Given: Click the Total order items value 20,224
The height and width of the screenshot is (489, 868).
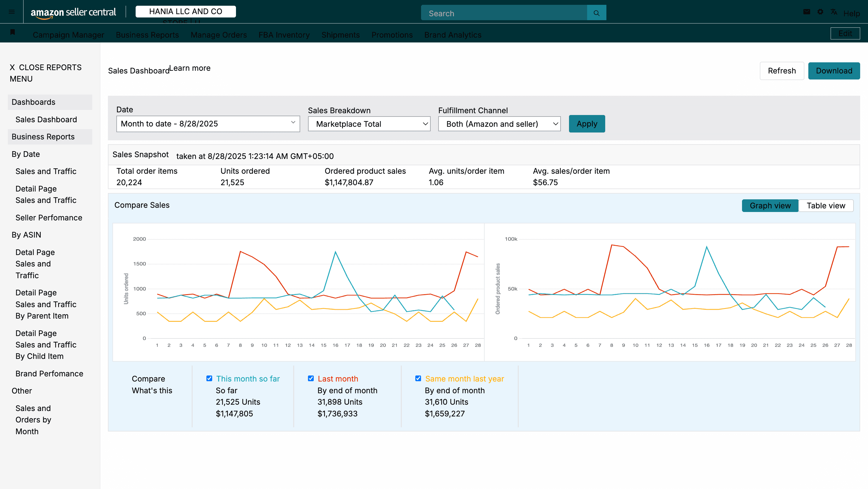Looking at the screenshot, I should (x=129, y=182).
